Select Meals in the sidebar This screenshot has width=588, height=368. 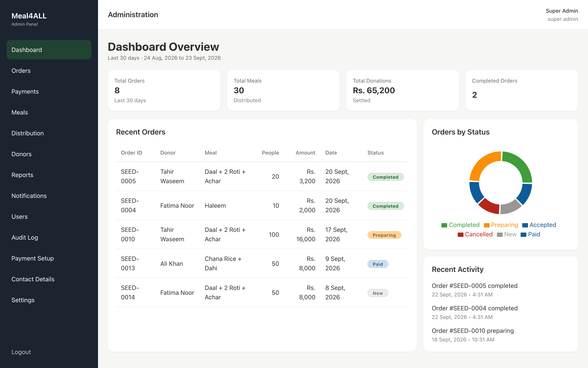point(49,112)
